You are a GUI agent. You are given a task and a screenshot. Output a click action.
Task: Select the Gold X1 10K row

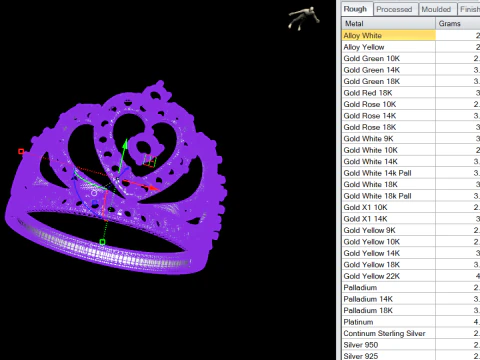[x=411, y=207]
